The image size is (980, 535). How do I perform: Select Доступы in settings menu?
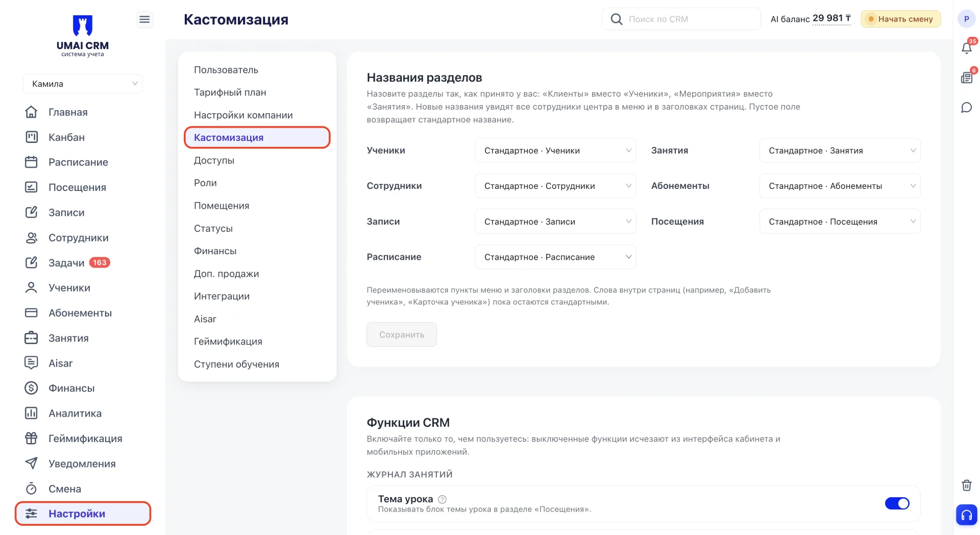(x=214, y=160)
